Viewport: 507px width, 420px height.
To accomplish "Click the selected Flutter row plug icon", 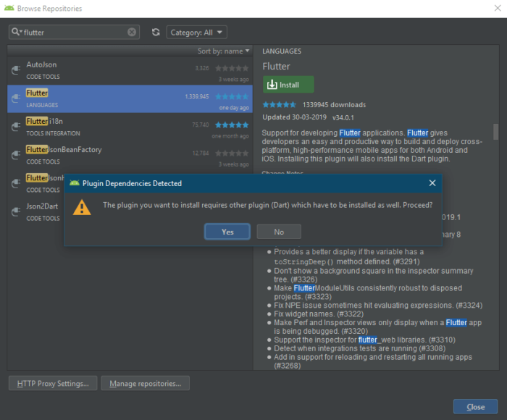I will [x=16, y=98].
